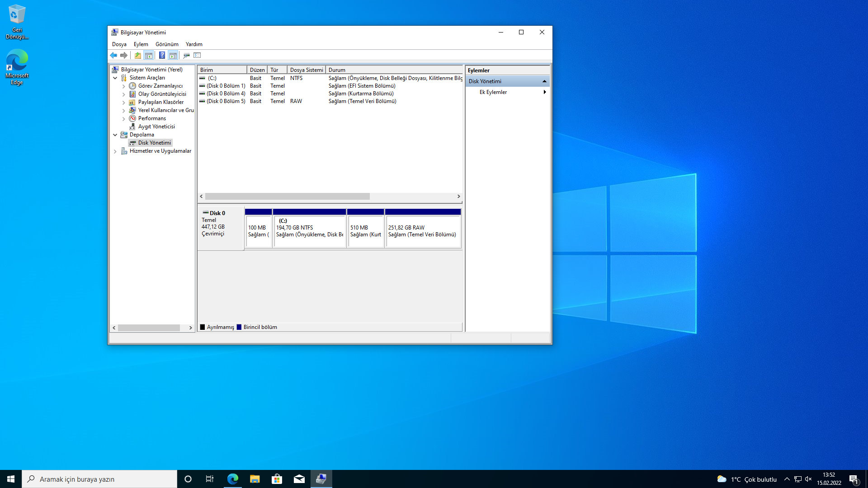Select Aygıt Yöneticisi in the tree
The height and width of the screenshot is (488, 868).
[156, 127]
